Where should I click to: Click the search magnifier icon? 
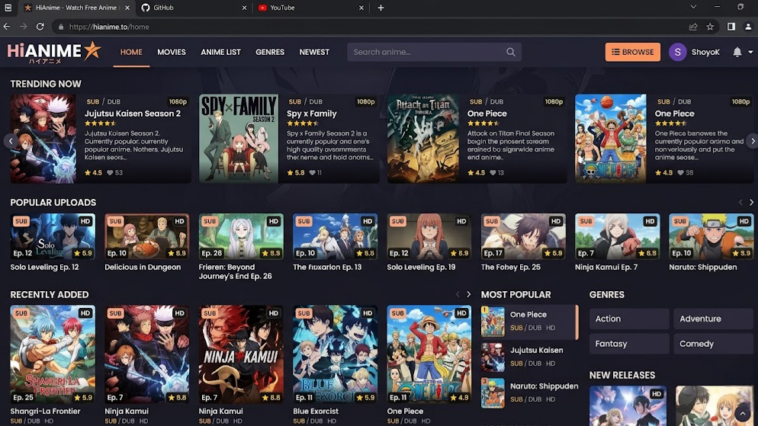(510, 52)
